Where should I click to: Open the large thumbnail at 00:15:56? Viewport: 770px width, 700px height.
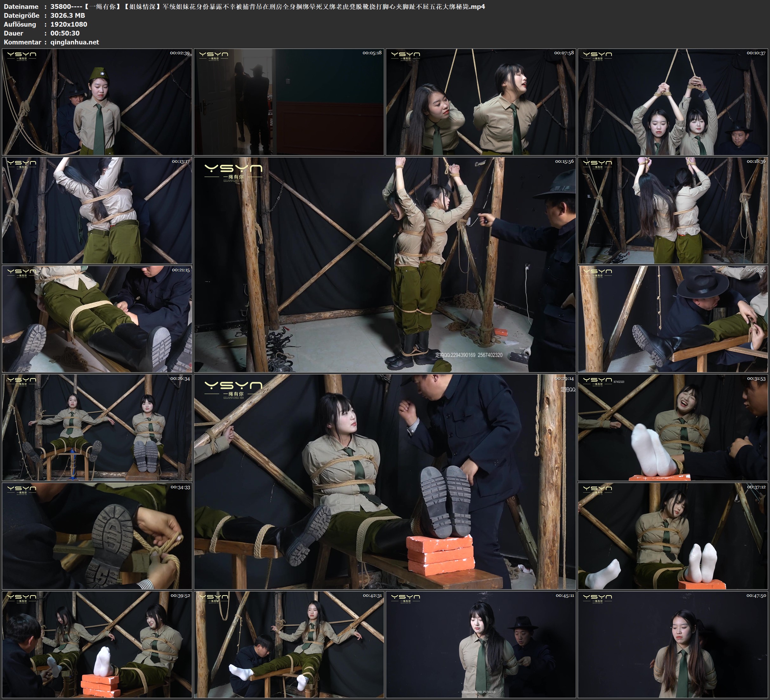point(385,265)
